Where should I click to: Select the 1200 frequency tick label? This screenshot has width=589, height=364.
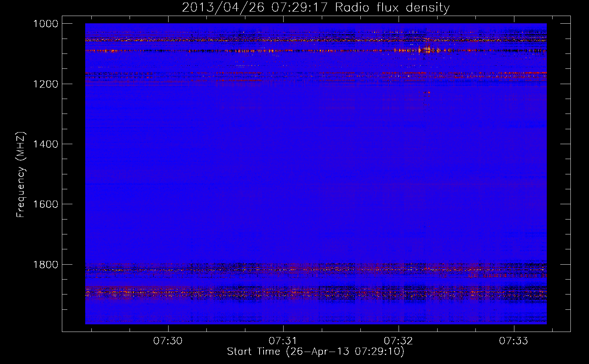click(46, 84)
